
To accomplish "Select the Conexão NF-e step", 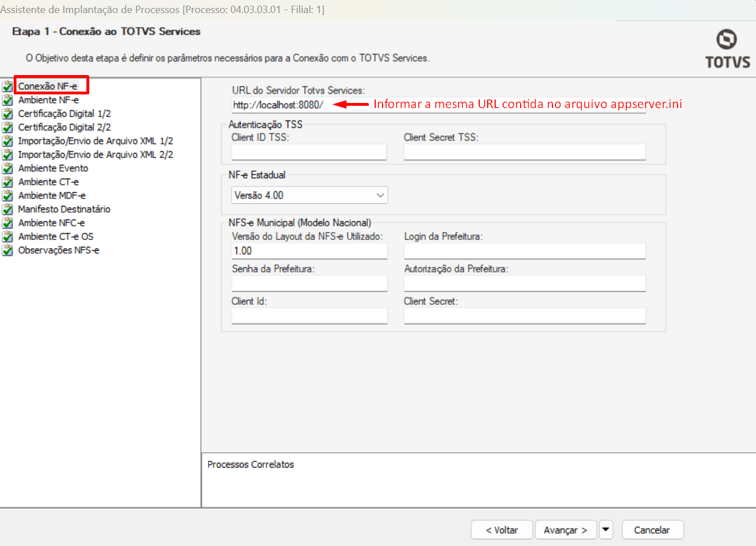I will (x=48, y=86).
